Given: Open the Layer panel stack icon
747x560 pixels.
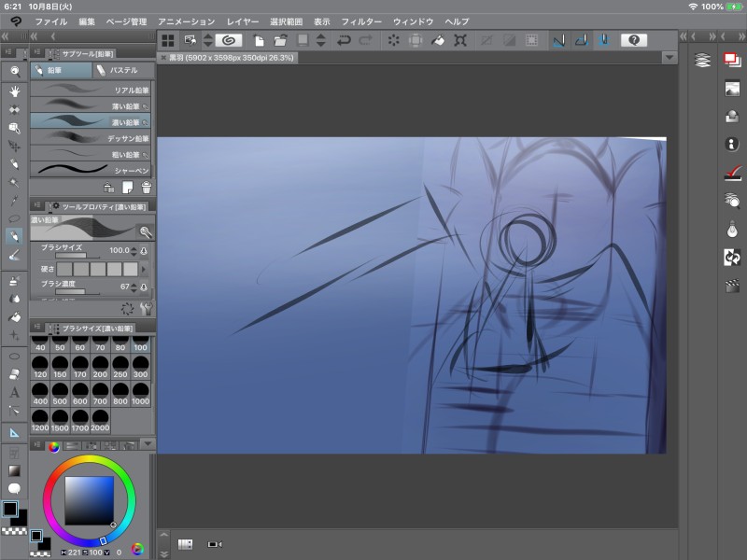Looking at the screenshot, I should [703, 60].
